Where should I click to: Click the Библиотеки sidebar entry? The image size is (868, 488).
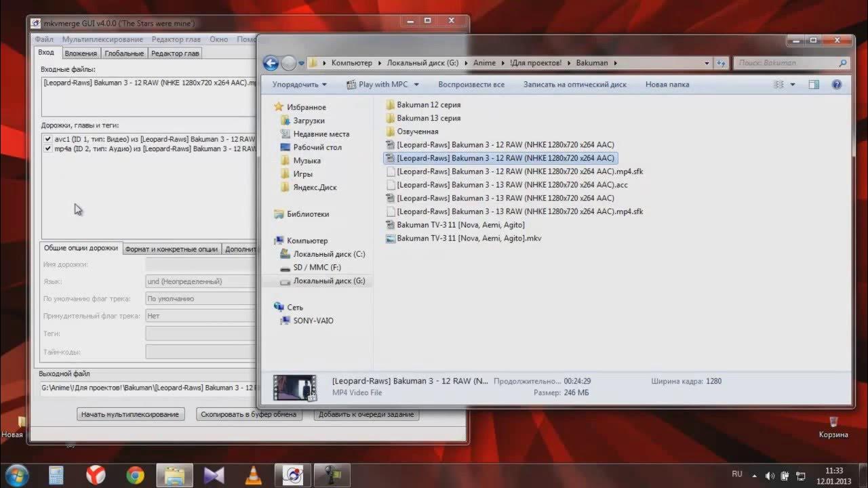point(302,214)
